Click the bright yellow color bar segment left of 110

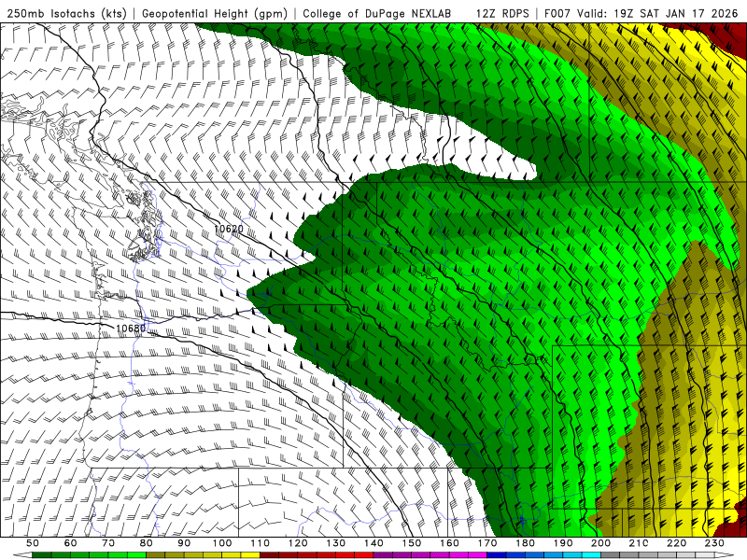[x=250, y=555]
